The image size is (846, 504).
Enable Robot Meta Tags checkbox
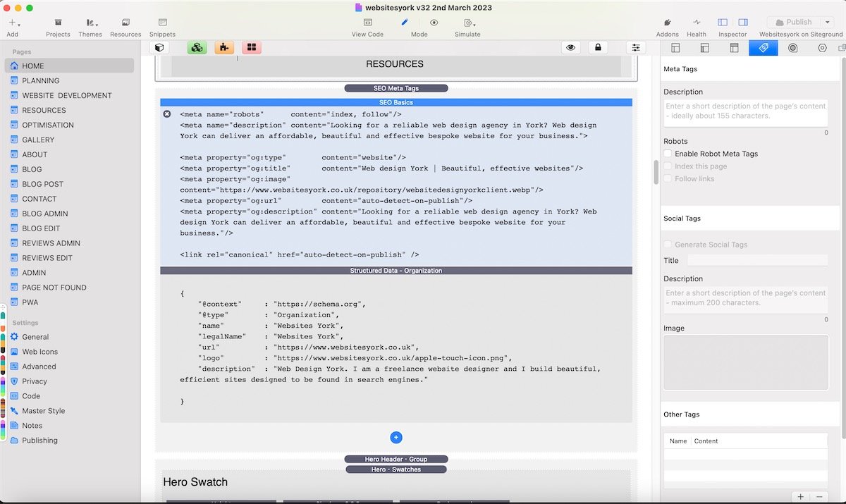click(668, 154)
